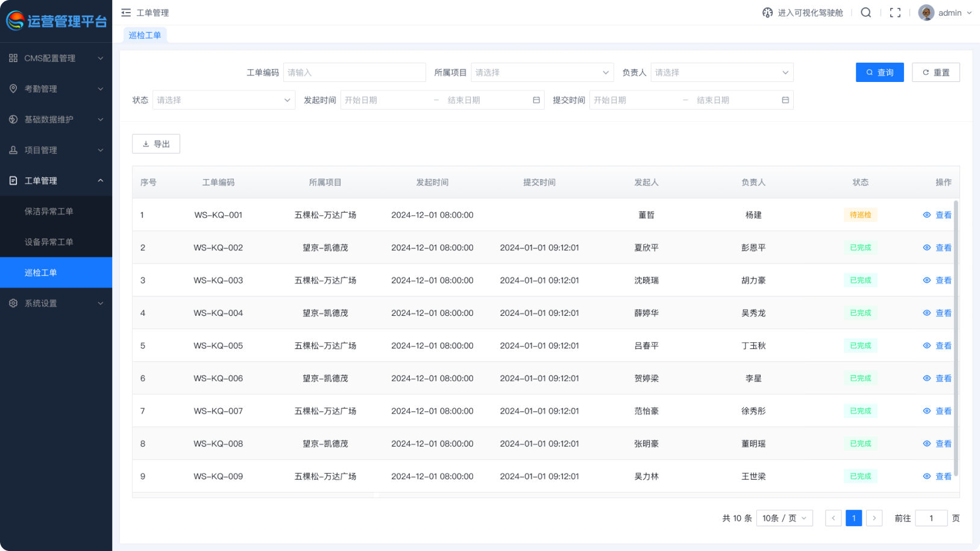Switch to the 巡检工单 tab

pyautogui.click(x=145, y=35)
